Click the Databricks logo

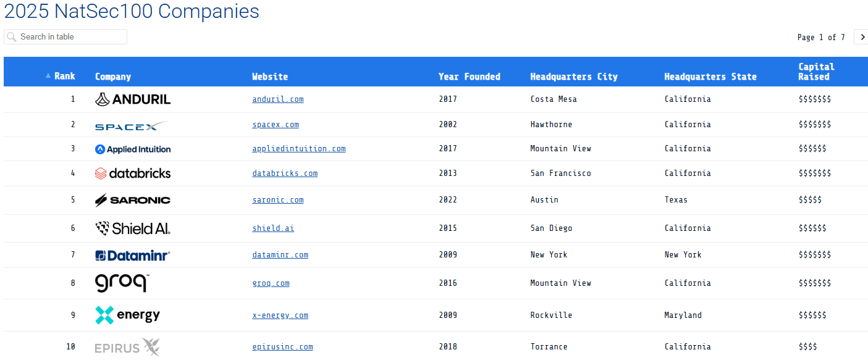(133, 173)
